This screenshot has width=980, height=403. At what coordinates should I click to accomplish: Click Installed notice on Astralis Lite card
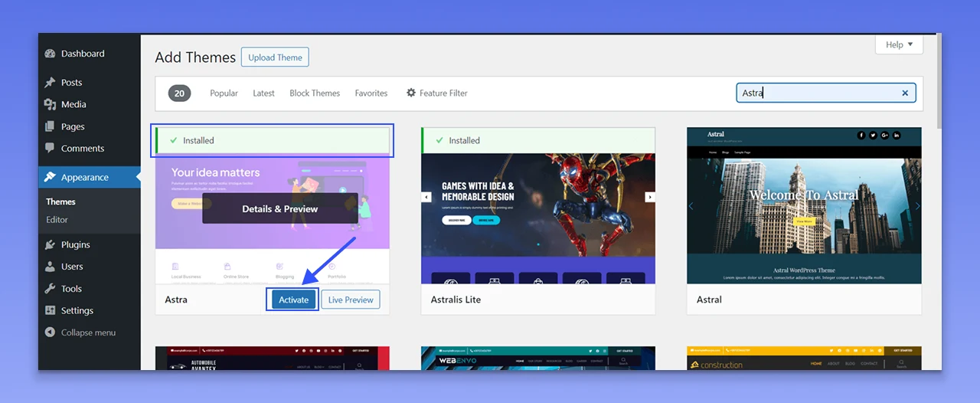538,140
